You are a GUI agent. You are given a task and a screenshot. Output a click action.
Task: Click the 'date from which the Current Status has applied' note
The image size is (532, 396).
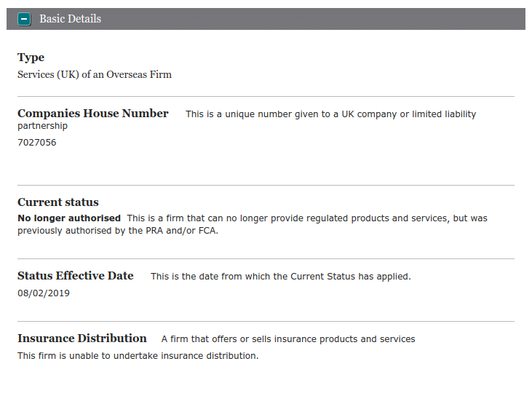click(280, 277)
